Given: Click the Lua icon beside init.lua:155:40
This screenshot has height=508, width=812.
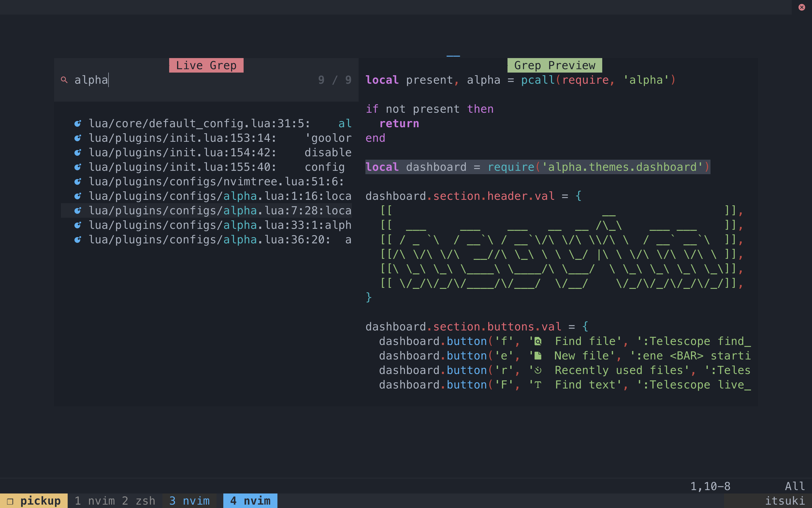Looking at the screenshot, I should (x=78, y=167).
